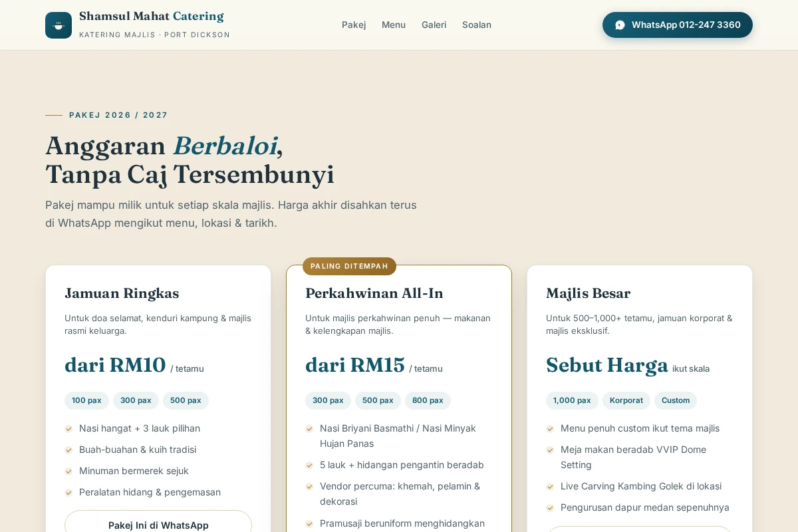Click the dari RM10 price

pos(115,365)
